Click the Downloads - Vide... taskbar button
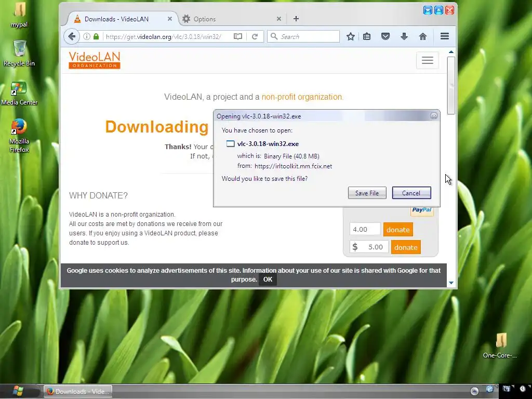Viewport: 532px width, 399px height. pos(78,392)
